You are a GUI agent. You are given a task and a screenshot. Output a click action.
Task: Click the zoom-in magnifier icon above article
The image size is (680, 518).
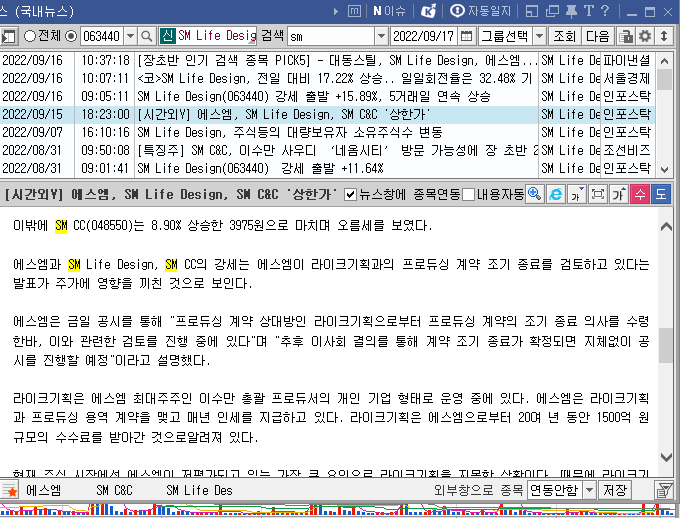point(534,194)
